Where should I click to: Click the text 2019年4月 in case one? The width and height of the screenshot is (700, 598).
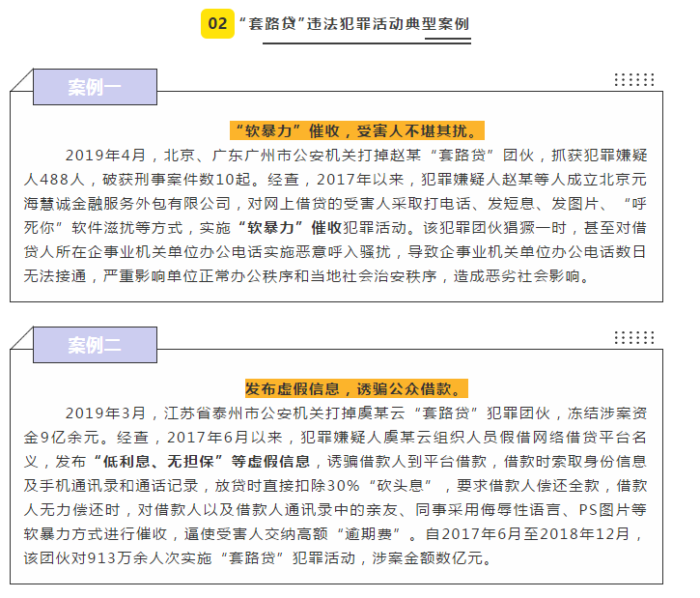point(105,156)
